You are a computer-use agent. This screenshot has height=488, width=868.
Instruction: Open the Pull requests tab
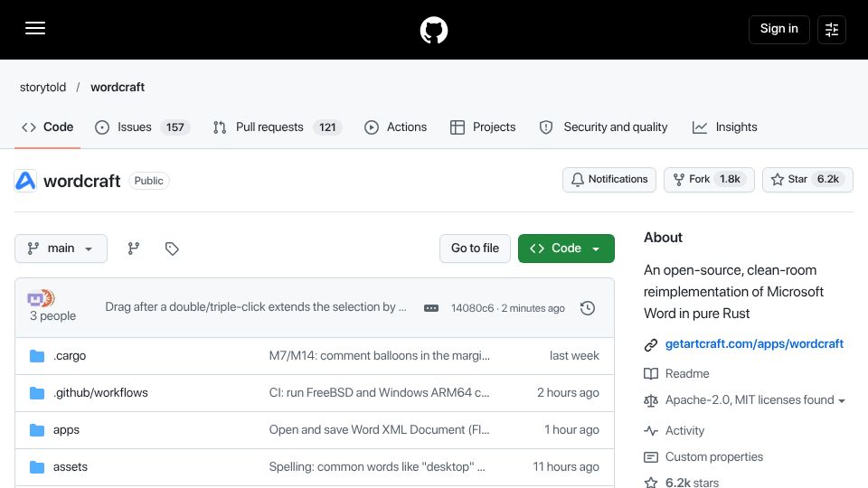click(x=278, y=127)
